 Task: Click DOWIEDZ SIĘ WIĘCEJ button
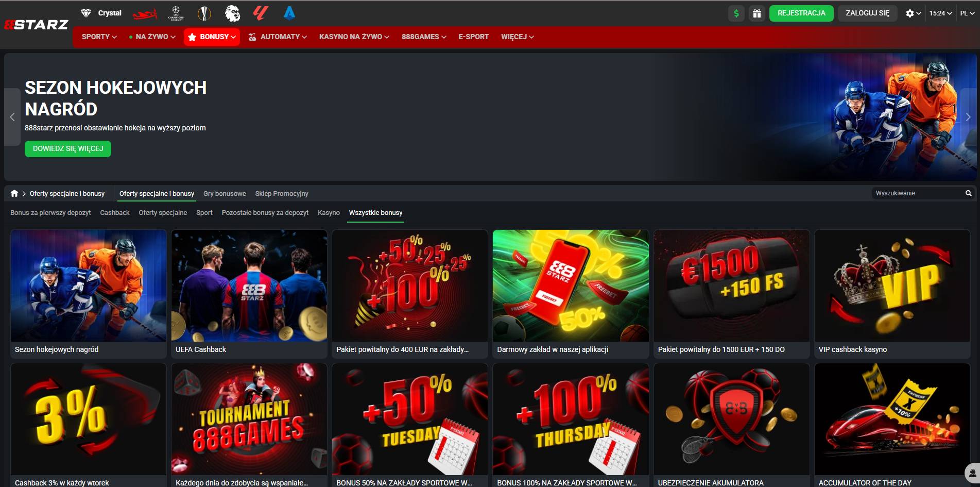pyautogui.click(x=68, y=148)
